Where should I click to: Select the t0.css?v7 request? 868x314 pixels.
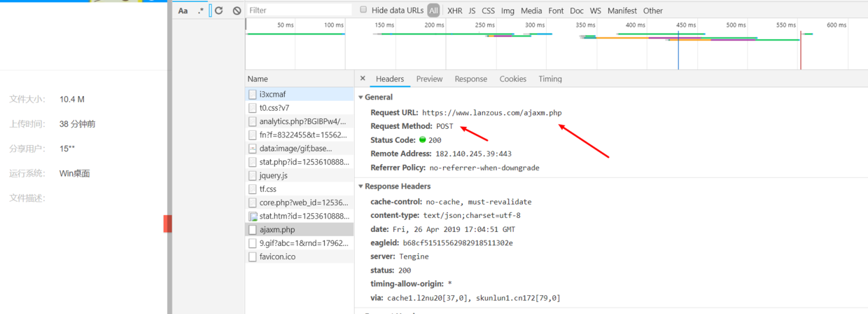pos(300,108)
